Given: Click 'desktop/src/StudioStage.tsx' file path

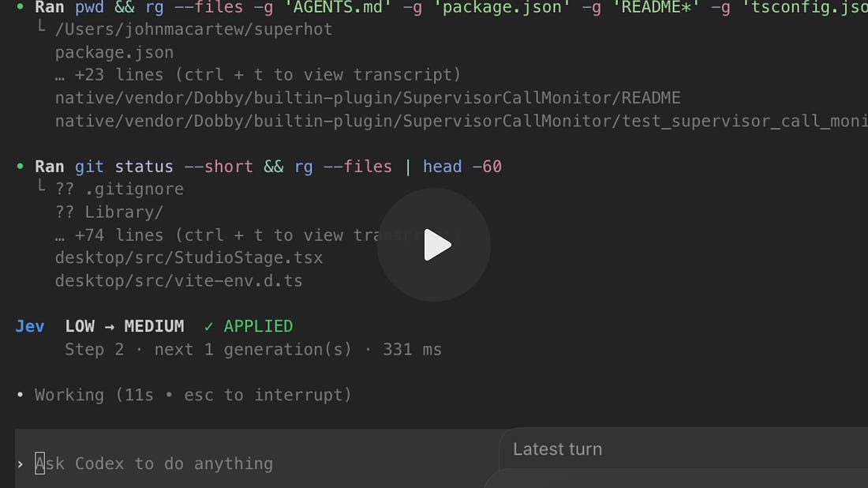Looking at the screenshot, I should pyautogui.click(x=189, y=257).
